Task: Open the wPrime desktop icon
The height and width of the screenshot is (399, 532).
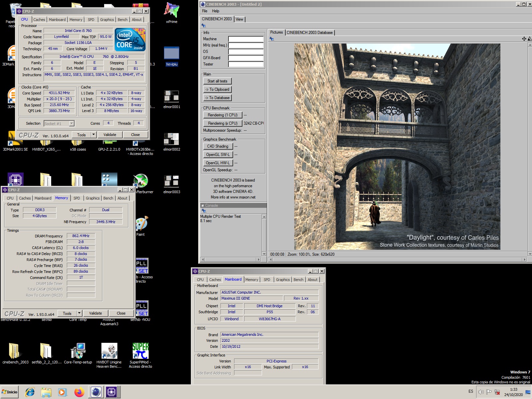Action: 172,13
